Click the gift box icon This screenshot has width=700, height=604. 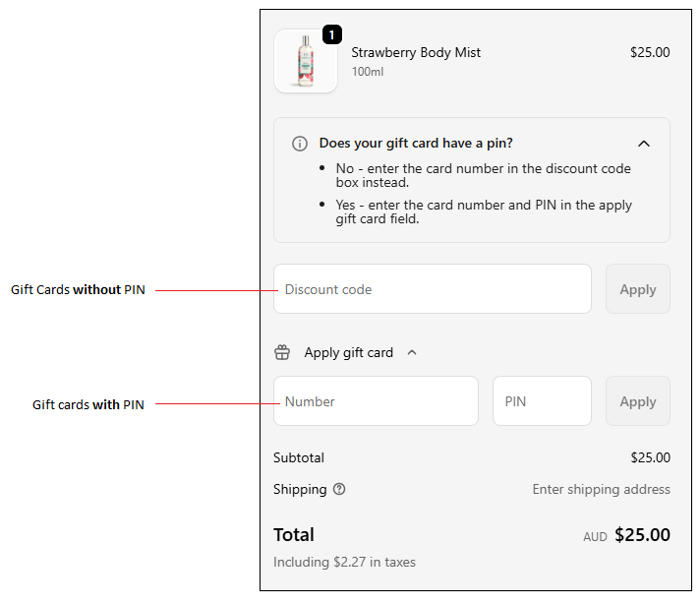click(x=282, y=352)
